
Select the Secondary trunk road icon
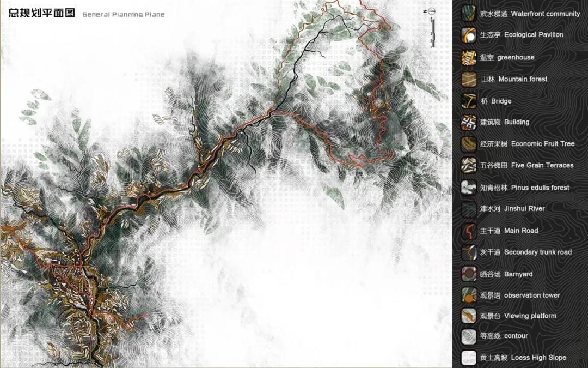click(x=469, y=252)
